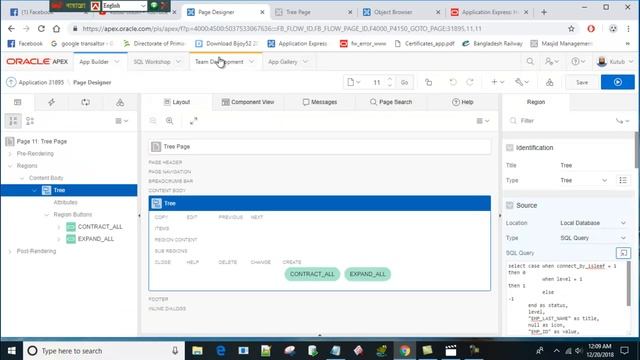Open Edge browser from taskbar

pyautogui.click(x=221, y=351)
